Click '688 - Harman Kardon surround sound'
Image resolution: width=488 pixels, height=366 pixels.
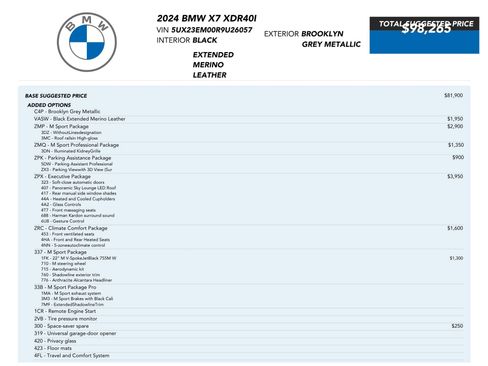click(x=78, y=216)
